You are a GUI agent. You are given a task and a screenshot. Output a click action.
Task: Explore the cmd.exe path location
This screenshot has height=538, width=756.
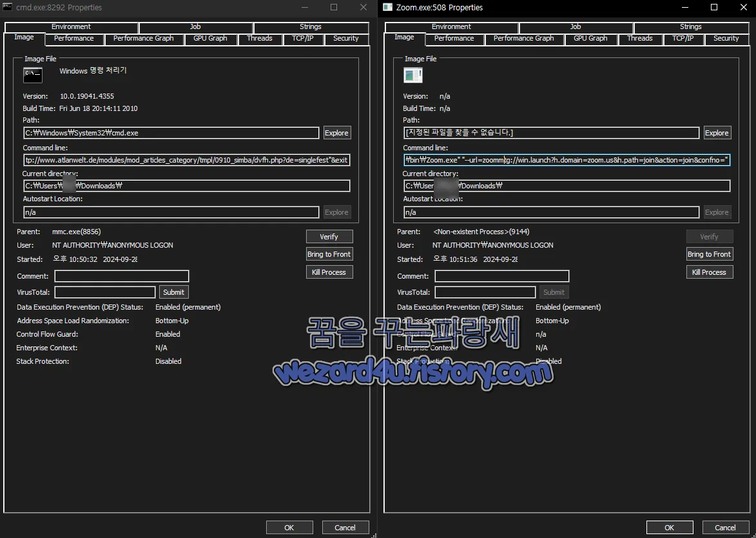pos(336,133)
